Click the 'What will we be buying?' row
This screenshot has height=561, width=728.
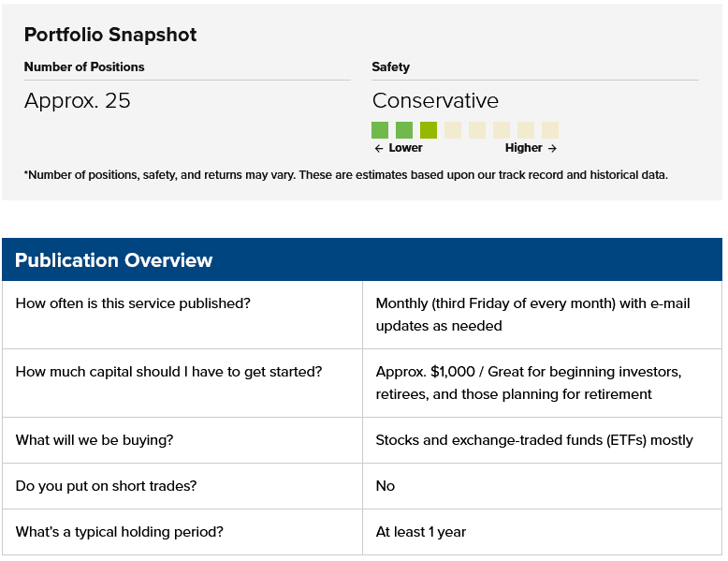pyautogui.click(x=362, y=440)
